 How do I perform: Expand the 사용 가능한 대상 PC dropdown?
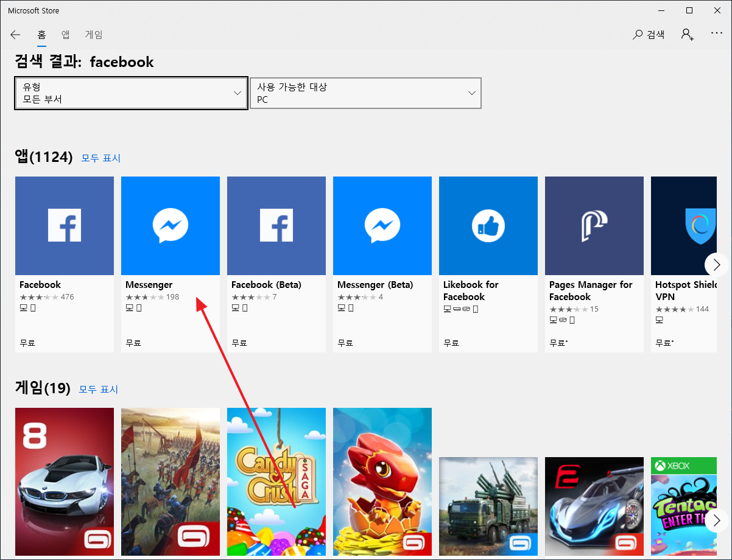pos(365,93)
